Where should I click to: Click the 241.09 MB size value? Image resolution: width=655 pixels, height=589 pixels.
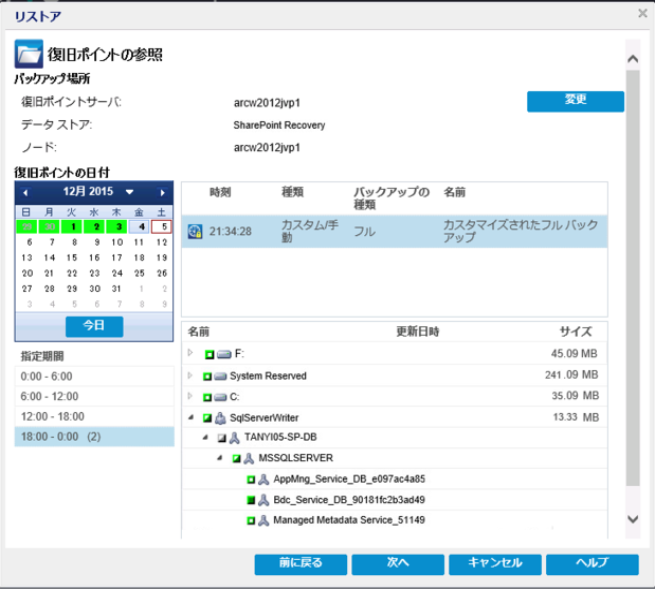click(571, 375)
